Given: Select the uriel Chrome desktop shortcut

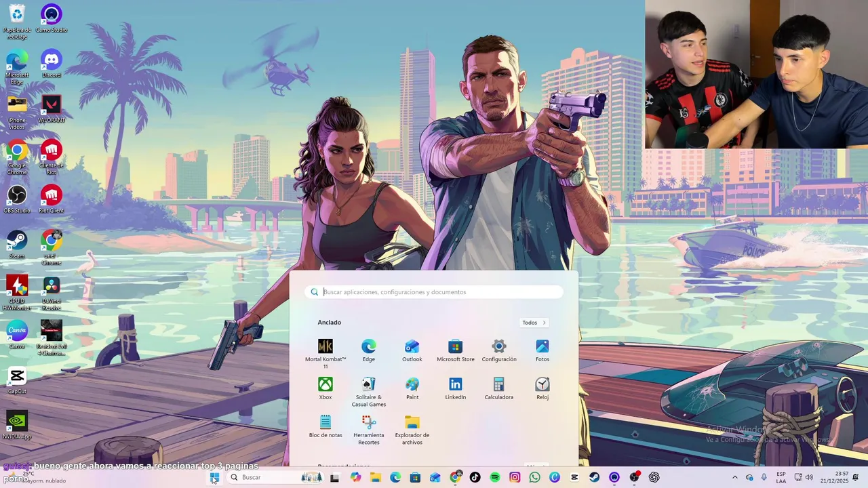Looking at the screenshot, I should tap(52, 248).
